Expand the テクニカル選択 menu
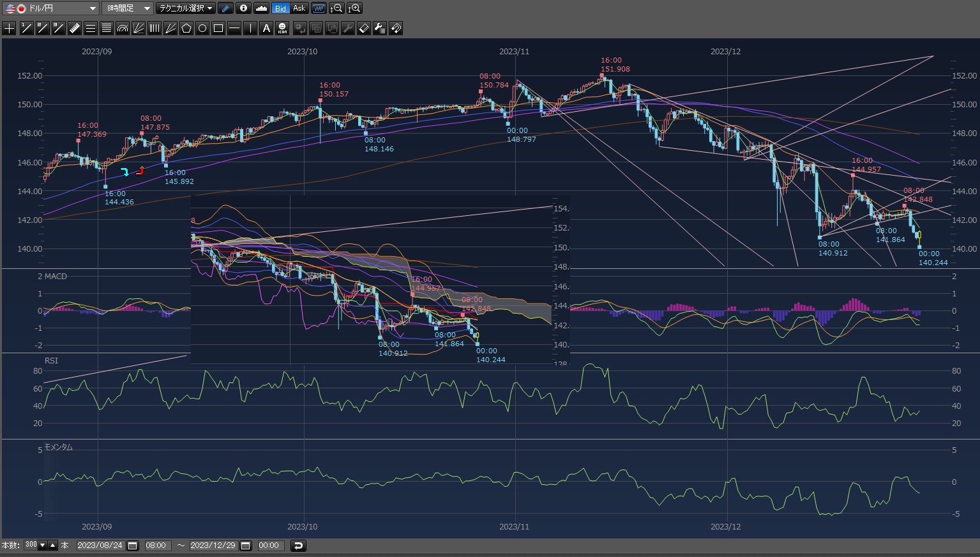The image size is (980, 557). pos(186,8)
